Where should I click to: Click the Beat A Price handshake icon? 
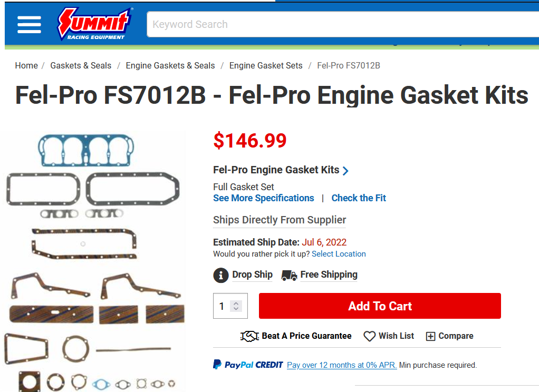pyautogui.click(x=249, y=336)
